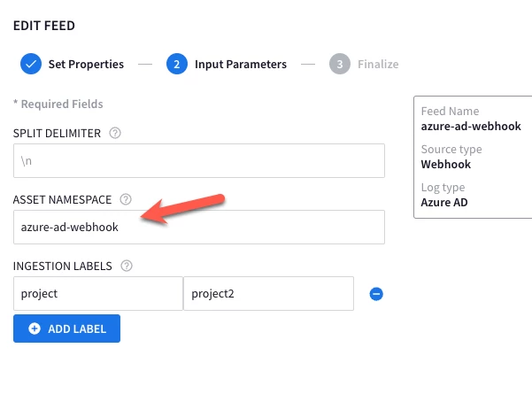This screenshot has width=532, height=402.
Task: Edit the ingestion label value 'project2'
Action: (269, 294)
